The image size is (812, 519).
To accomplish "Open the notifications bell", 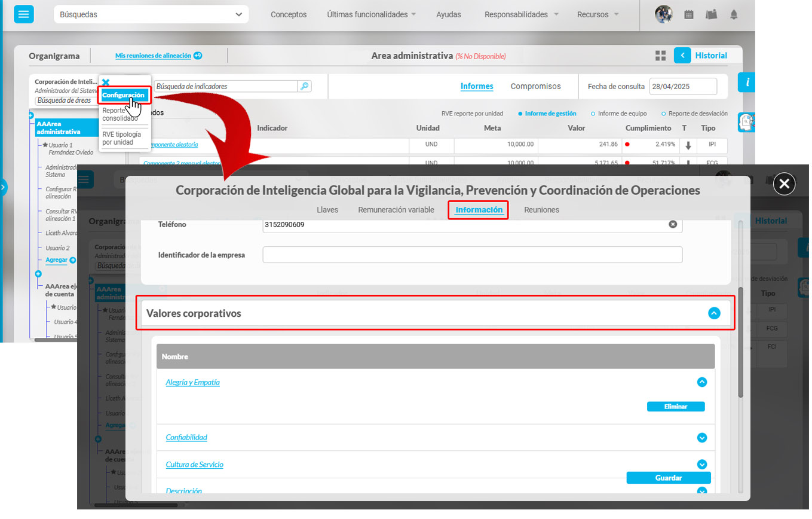I will (x=734, y=15).
